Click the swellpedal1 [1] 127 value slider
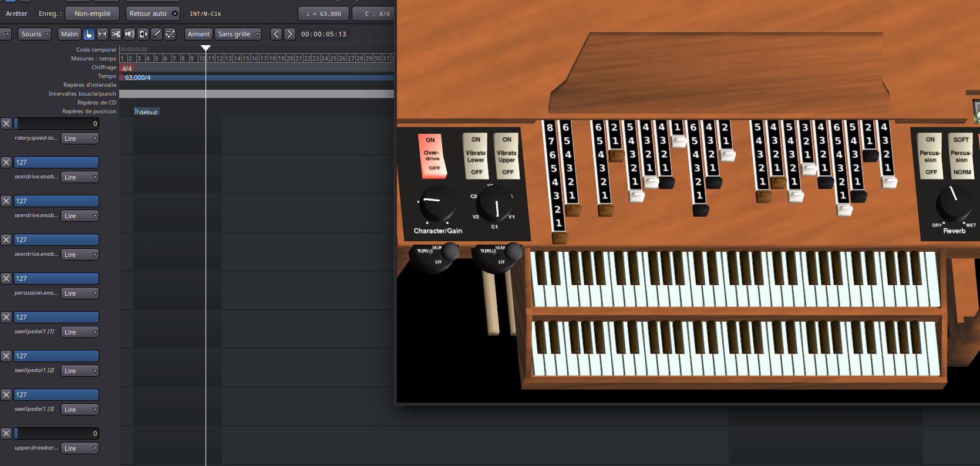Screen dimensions: 980x466 tap(56, 317)
